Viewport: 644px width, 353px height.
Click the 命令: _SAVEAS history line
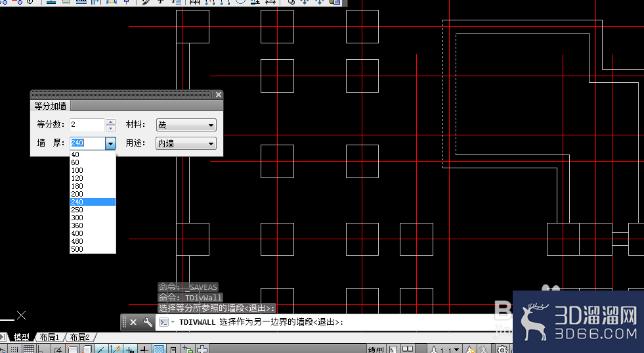point(188,287)
